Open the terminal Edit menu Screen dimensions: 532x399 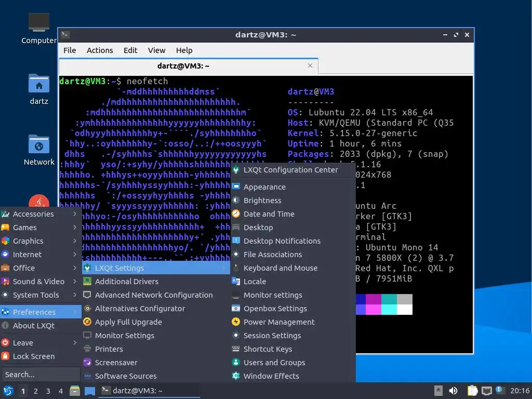coord(130,50)
